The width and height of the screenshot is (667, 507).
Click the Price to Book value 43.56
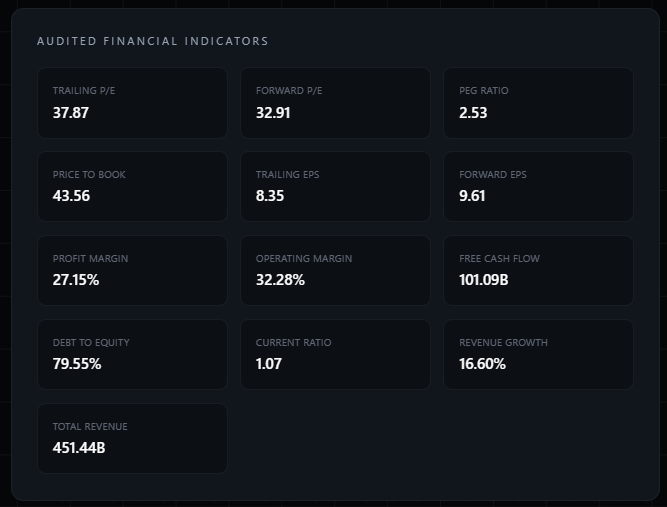(x=71, y=196)
